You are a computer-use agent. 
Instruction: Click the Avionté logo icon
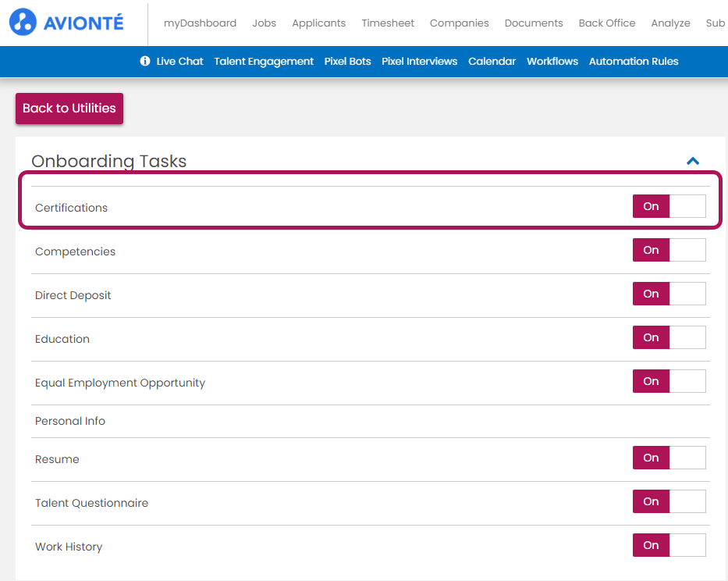[23, 23]
